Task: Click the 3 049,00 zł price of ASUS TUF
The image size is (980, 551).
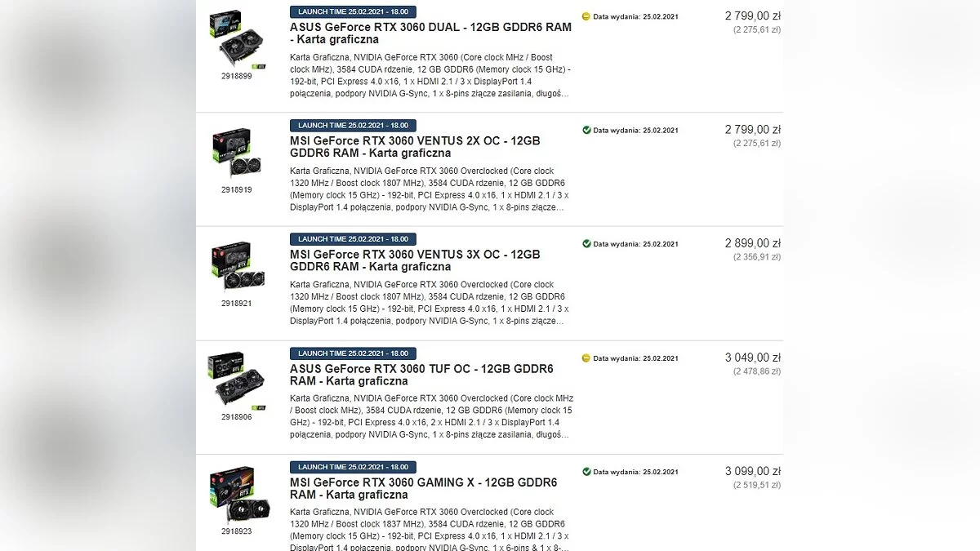Action: [752, 358]
